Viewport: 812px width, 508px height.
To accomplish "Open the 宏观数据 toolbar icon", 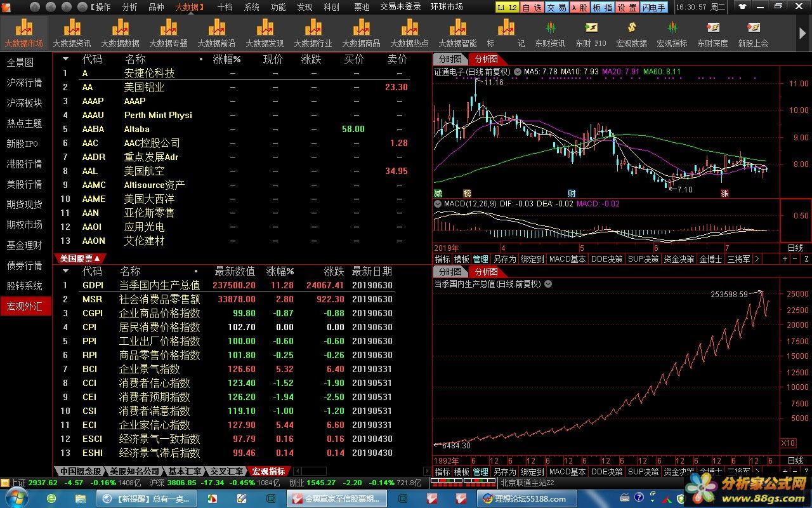I will [x=631, y=33].
